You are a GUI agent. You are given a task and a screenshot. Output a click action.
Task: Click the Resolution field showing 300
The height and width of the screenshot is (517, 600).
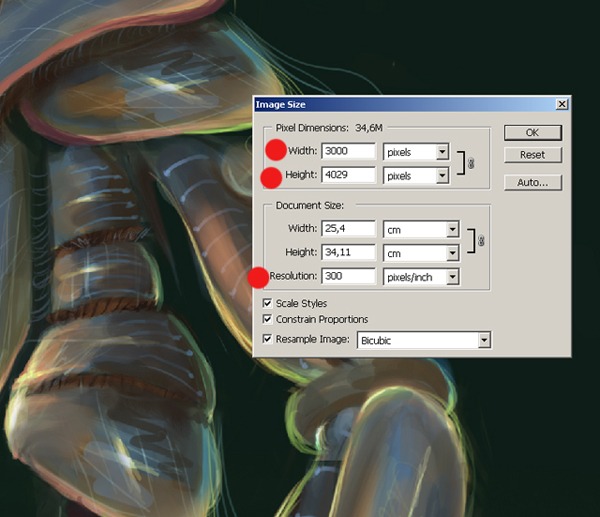click(348, 276)
